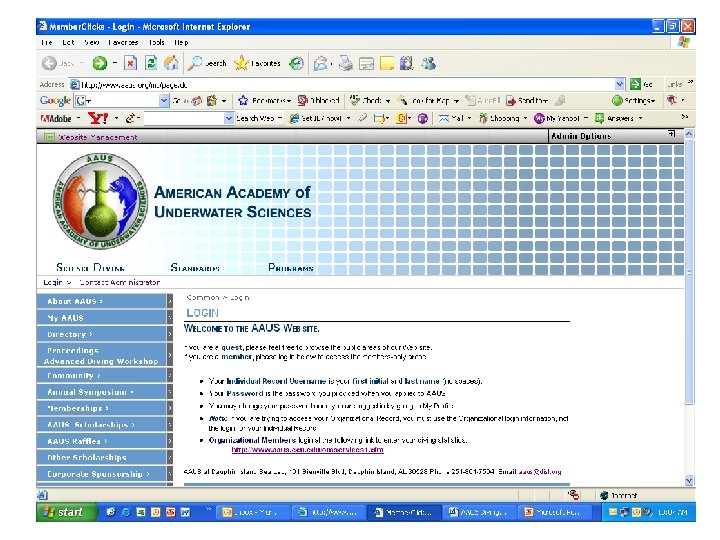This screenshot has width=720, height=540.
Task: Open the Edit menu
Action: click(x=68, y=42)
